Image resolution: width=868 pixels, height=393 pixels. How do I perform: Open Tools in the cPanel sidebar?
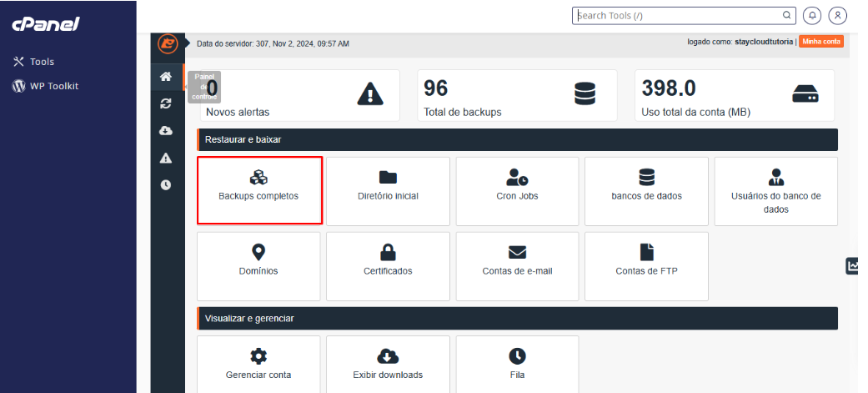point(33,62)
